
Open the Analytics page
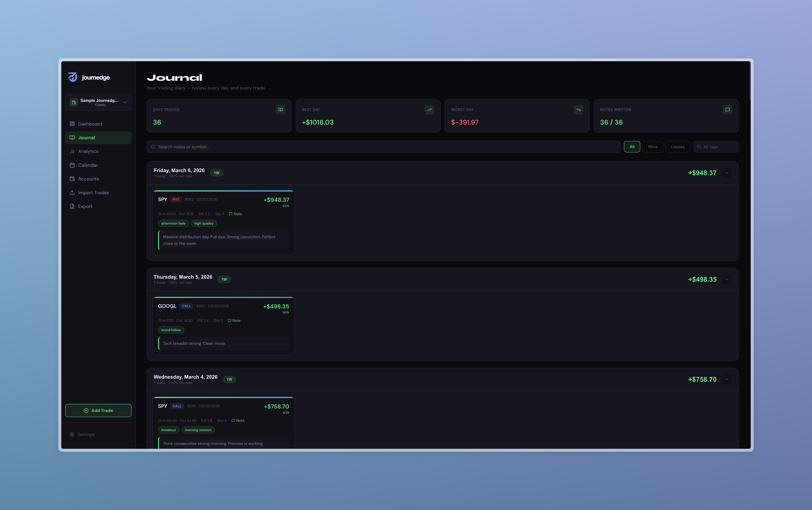coord(98,152)
